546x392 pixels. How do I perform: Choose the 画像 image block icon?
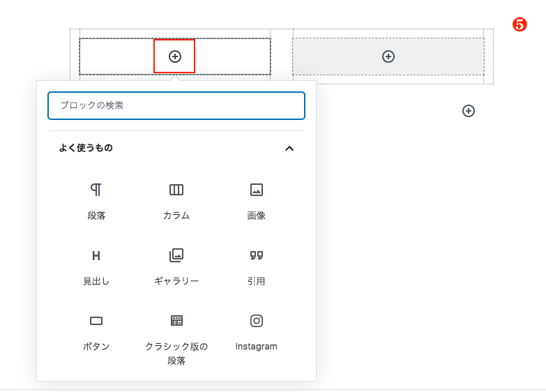[256, 190]
